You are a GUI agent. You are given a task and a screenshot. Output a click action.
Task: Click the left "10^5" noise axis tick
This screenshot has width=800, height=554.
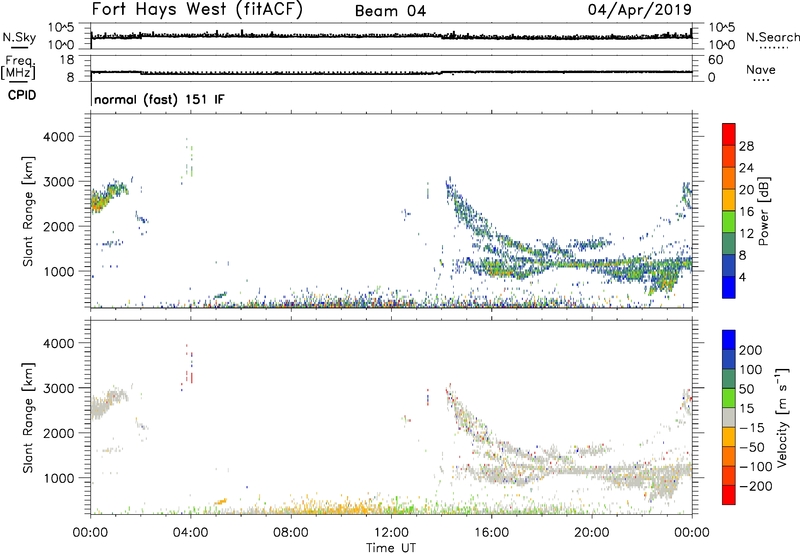pyautogui.click(x=62, y=28)
